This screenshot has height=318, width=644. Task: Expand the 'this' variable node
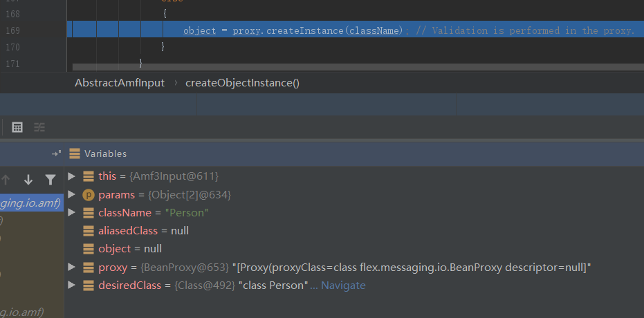72,176
